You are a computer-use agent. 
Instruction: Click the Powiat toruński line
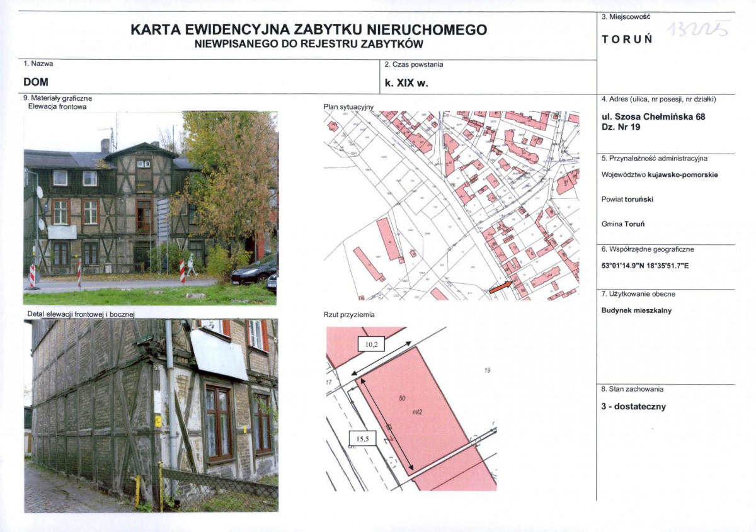coord(627,199)
